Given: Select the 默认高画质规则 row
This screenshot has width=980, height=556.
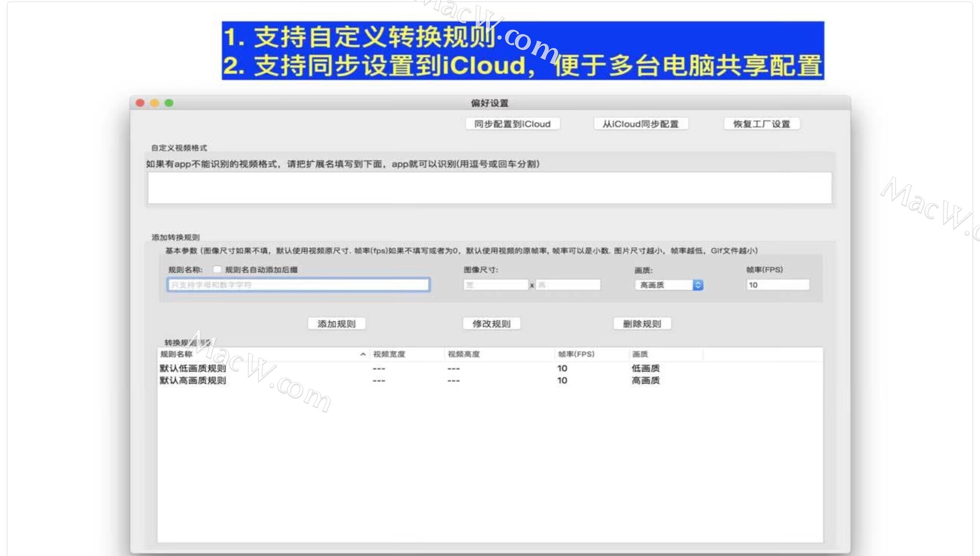Looking at the screenshot, I should [193, 381].
